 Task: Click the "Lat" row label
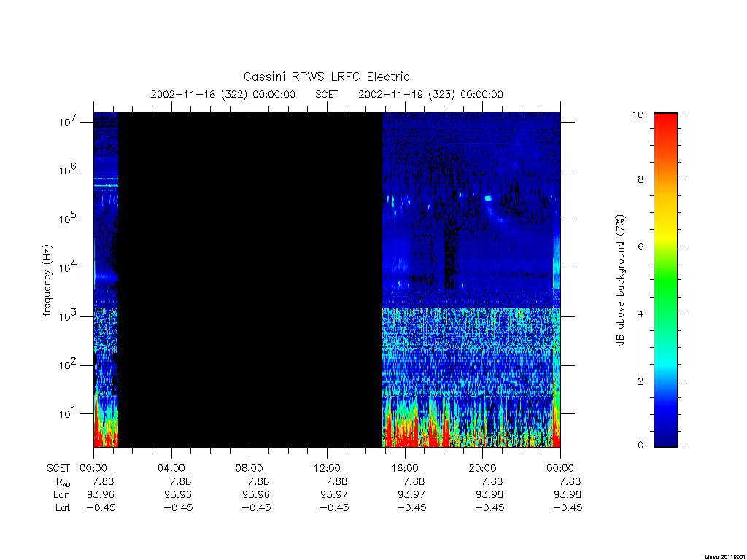63,507
